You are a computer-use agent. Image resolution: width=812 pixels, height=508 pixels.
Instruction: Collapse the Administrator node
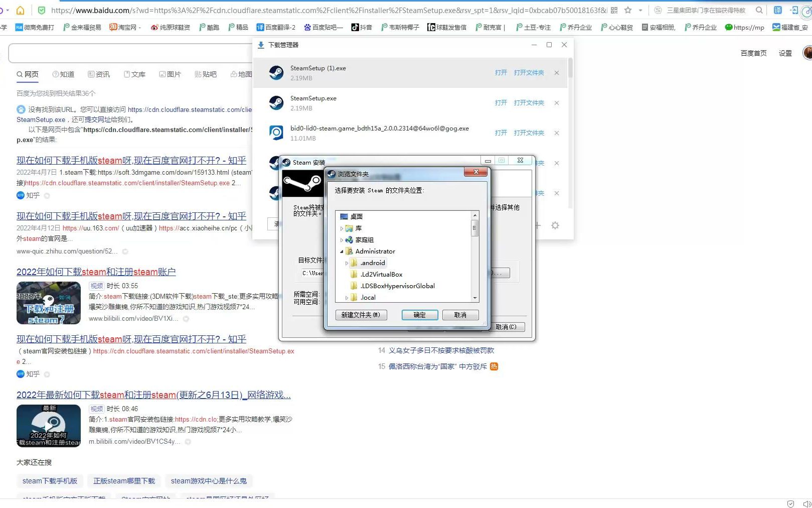coord(342,251)
